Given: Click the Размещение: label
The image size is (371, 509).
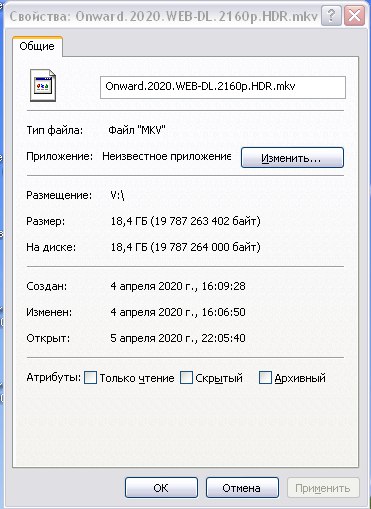Looking at the screenshot, I should point(59,195).
